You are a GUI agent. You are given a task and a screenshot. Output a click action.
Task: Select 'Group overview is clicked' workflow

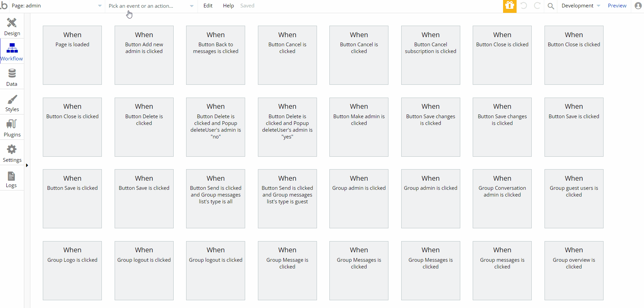(x=574, y=271)
